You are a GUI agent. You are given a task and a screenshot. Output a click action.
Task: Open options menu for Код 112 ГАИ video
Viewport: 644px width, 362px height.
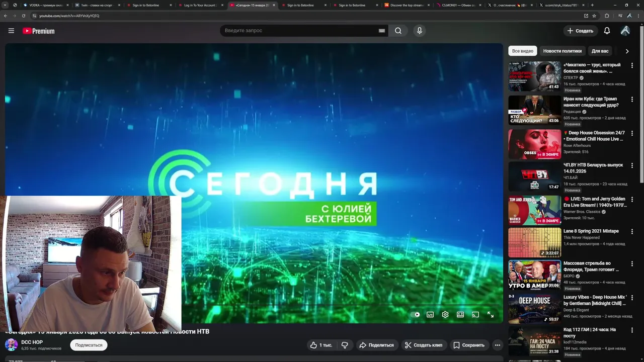(x=632, y=330)
